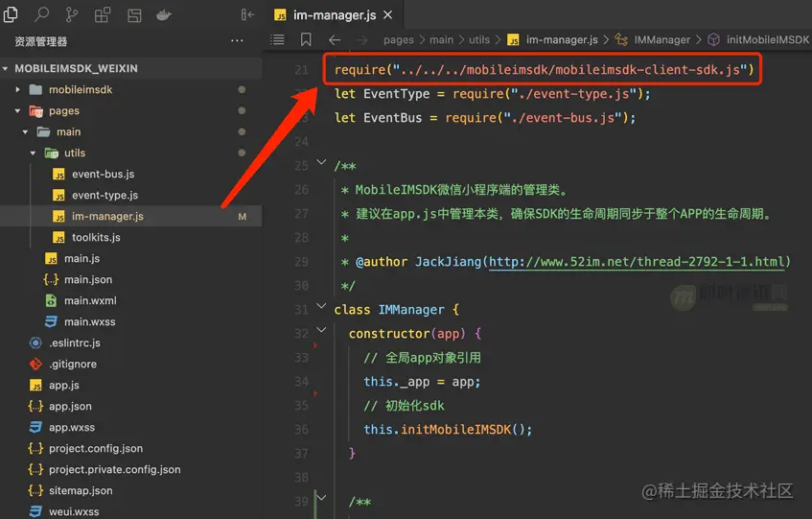Open app.js in the file tree
The image size is (812, 519).
64,386
